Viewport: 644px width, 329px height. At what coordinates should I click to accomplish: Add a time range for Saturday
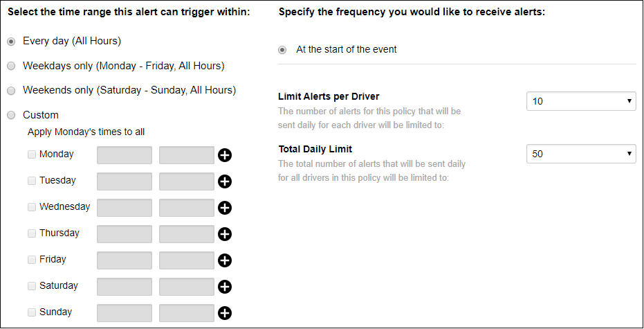[225, 287]
